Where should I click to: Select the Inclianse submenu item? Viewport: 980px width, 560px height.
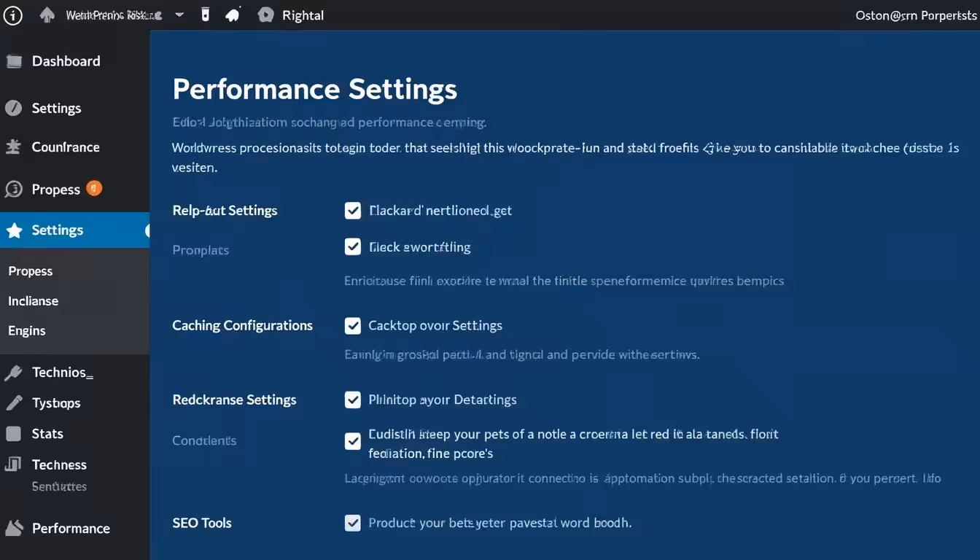pyautogui.click(x=33, y=300)
